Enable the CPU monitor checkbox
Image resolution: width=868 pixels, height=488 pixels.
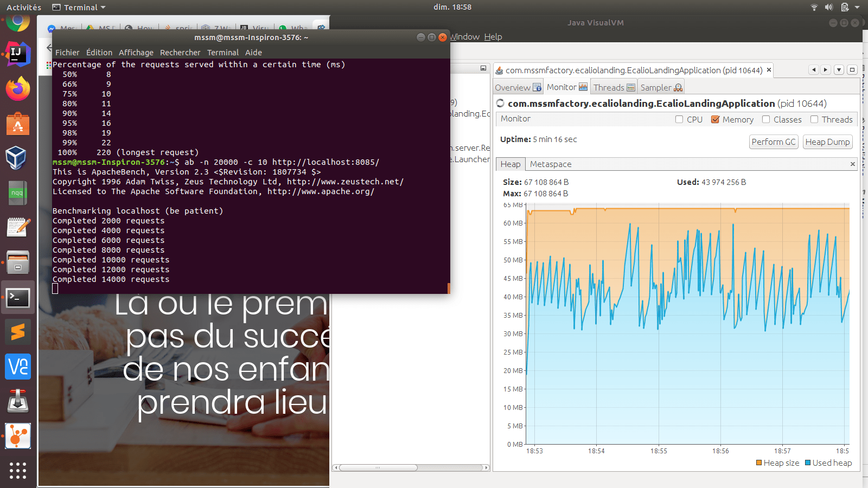pos(679,119)
